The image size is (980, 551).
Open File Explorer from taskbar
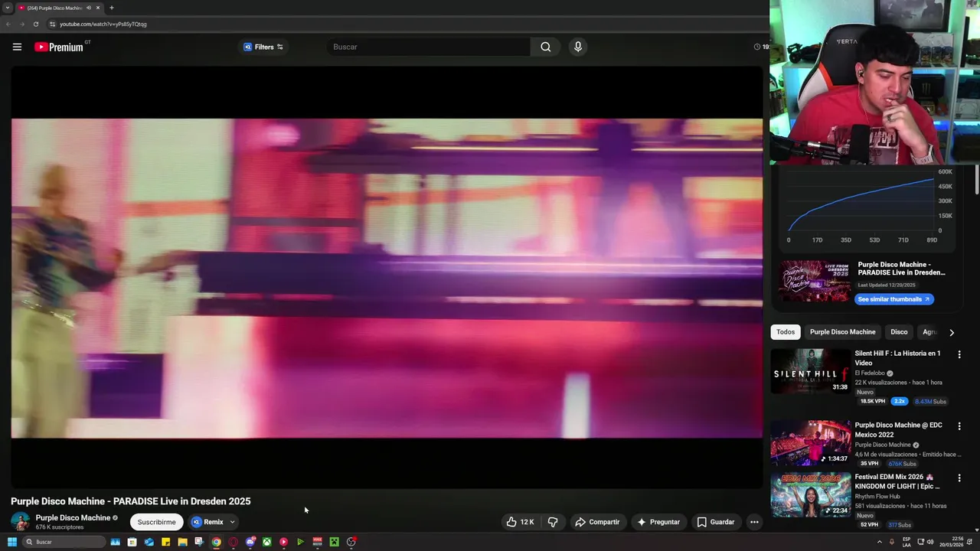click(x=182, y=542)
